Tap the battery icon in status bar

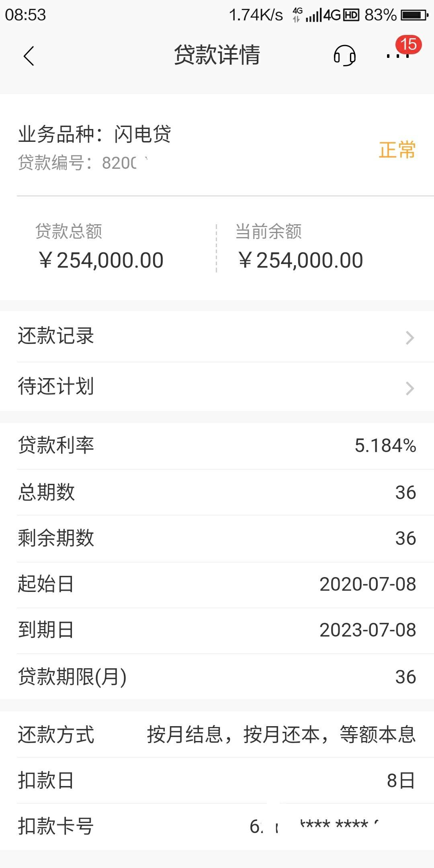(x=415, y=15)
